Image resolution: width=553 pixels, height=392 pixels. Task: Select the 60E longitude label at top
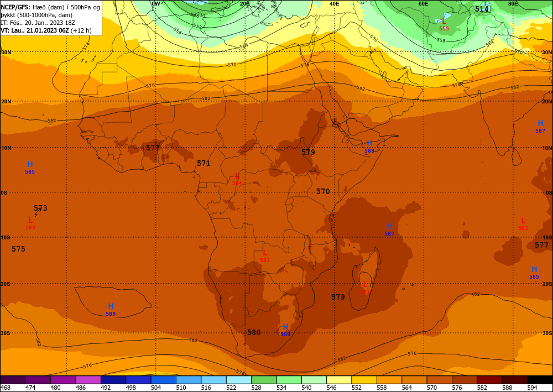pyautogui.click(x=424, y=3)
